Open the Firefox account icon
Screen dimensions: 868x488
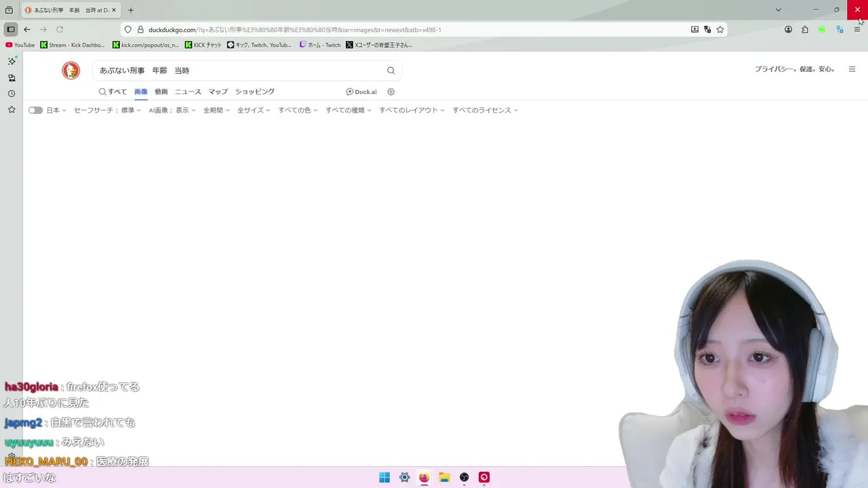click(788, 30)
